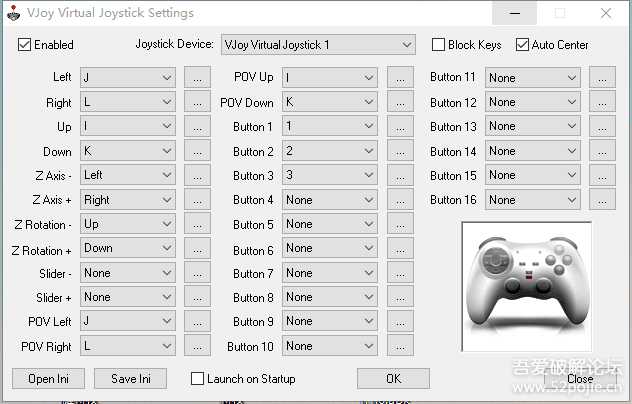This screenshot has height=404, width=632.
Task: Click the ... button next to Left
Action: tap(198, 77)
